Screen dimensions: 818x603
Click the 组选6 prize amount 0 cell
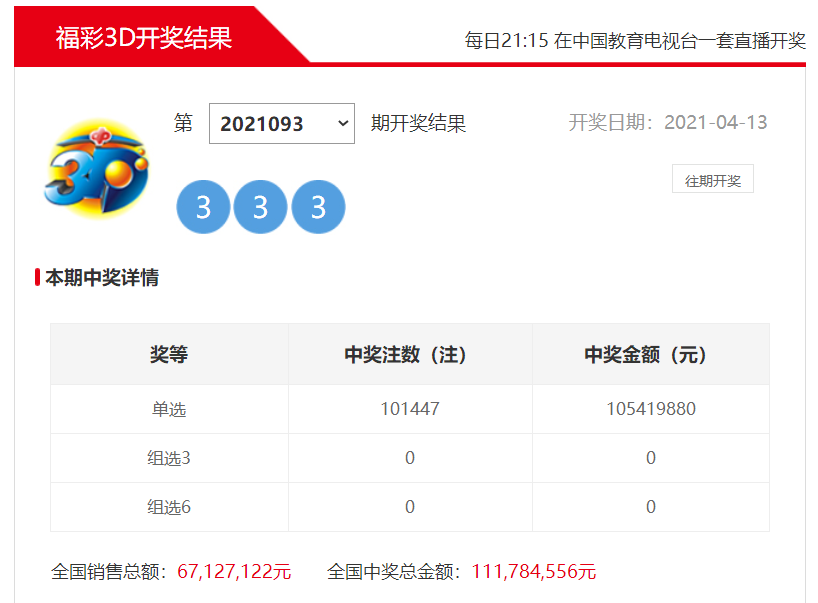(x=651, y=507)
